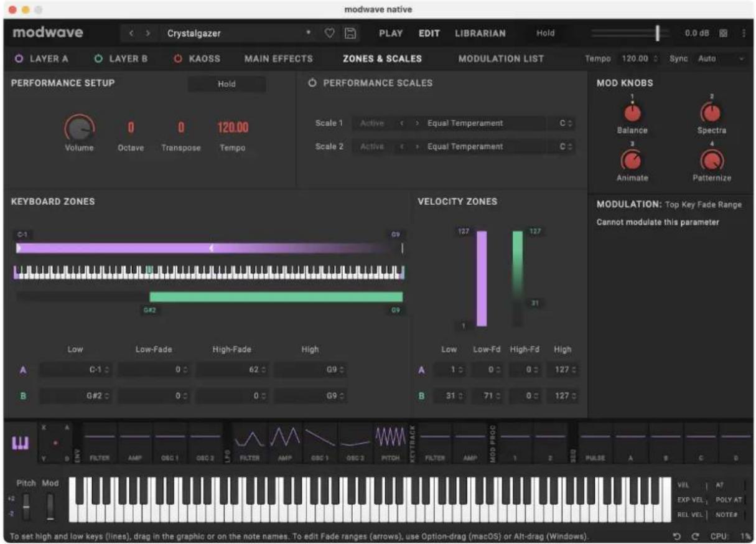Toggle the Layer A power button

(x=19, y=59)
